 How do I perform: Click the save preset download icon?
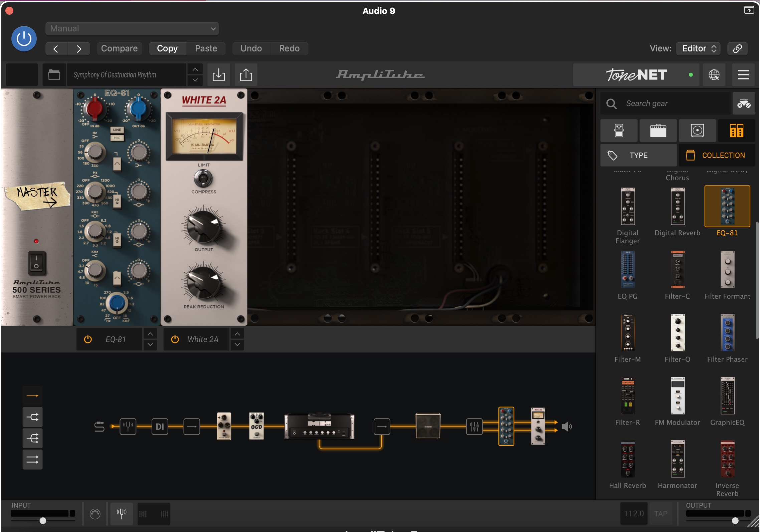point(219,75)
